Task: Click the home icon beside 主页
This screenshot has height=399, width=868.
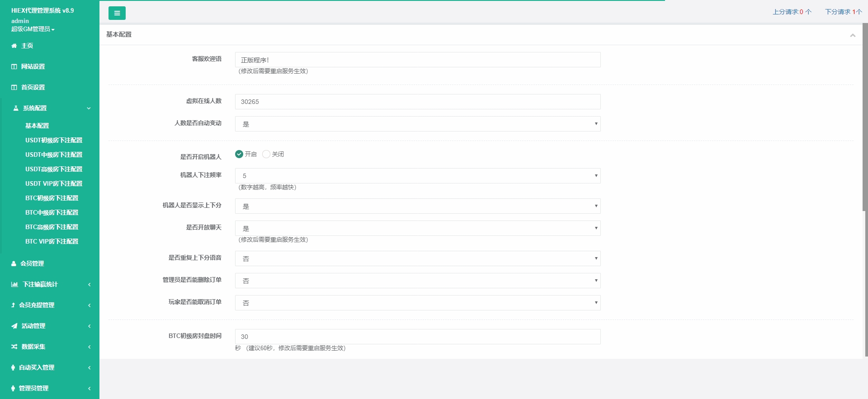Action: [x=14, y=46]
